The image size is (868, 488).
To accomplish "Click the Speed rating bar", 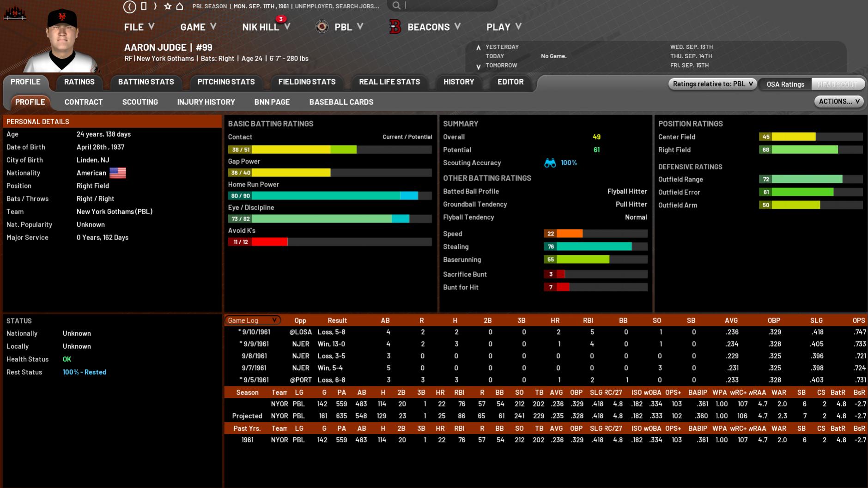I will [x=595, y=234].
